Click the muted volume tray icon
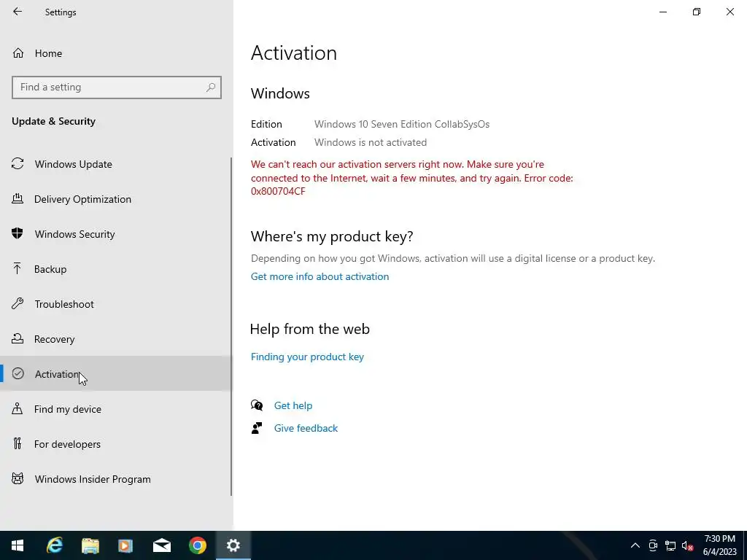The image size is (747, 560). pos(687,545)
